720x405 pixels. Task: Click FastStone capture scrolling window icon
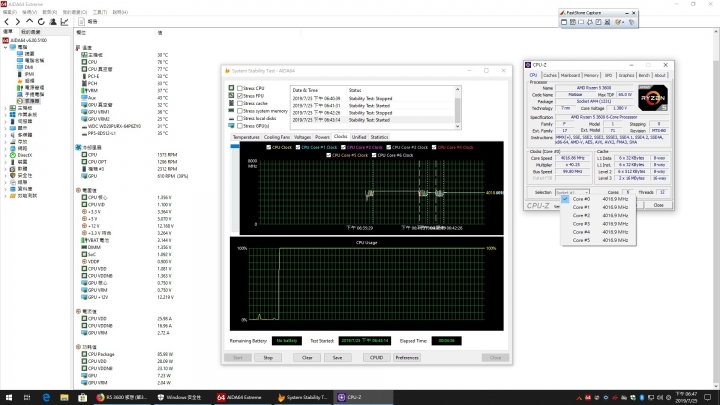pos(608,22)
